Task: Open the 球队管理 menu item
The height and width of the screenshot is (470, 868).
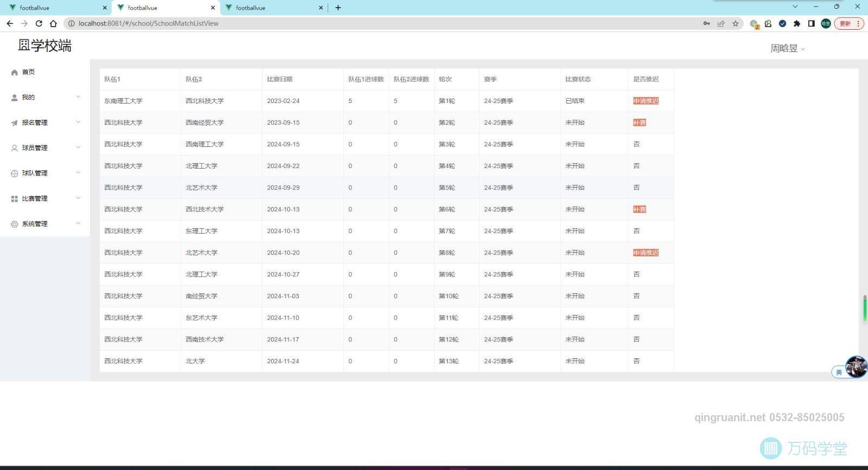Action: [x=45, y=173]
